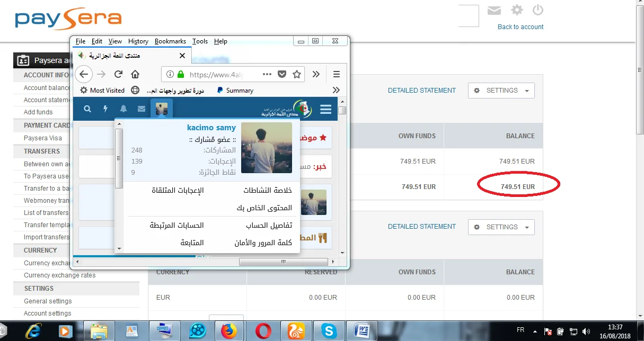This screenshot has width=644, height=341.
Task: Show more bookmarks toolbar items chevron
Action: (336, 90)
